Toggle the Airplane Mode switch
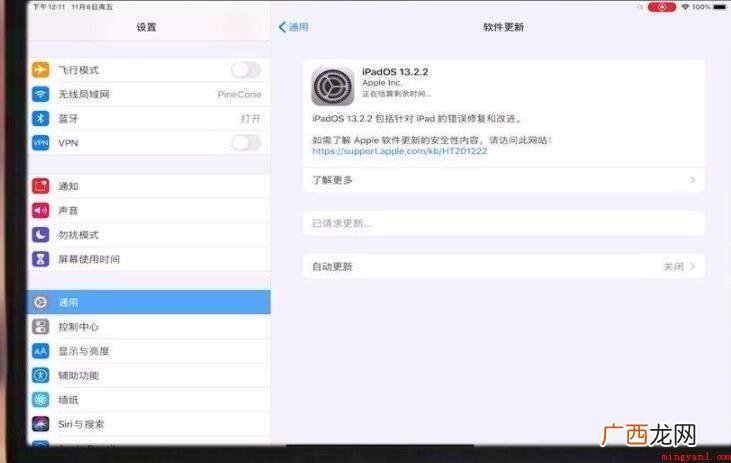This screenshot has height=463, width=731. point(246,70)
